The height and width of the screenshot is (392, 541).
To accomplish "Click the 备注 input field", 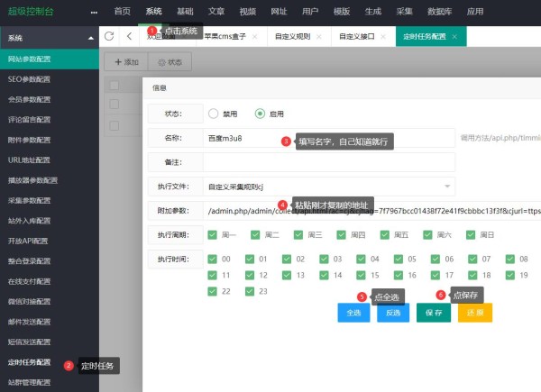I will [x=329, y=162].
